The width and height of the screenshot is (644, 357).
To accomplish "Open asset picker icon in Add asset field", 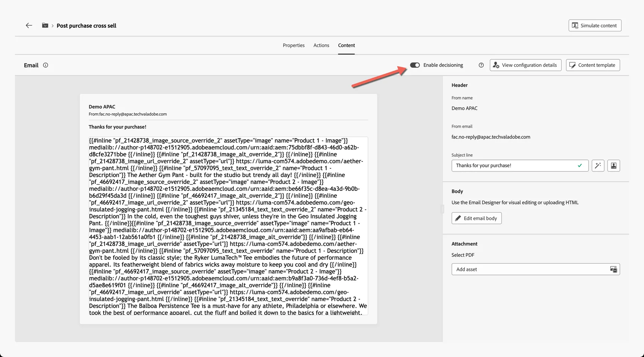I will pos(613,269).
